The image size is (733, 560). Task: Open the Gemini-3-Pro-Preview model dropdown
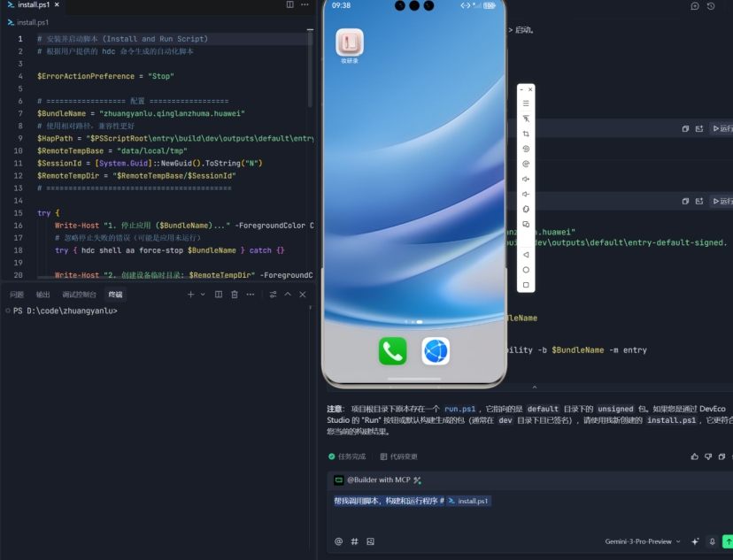[643, 541]
